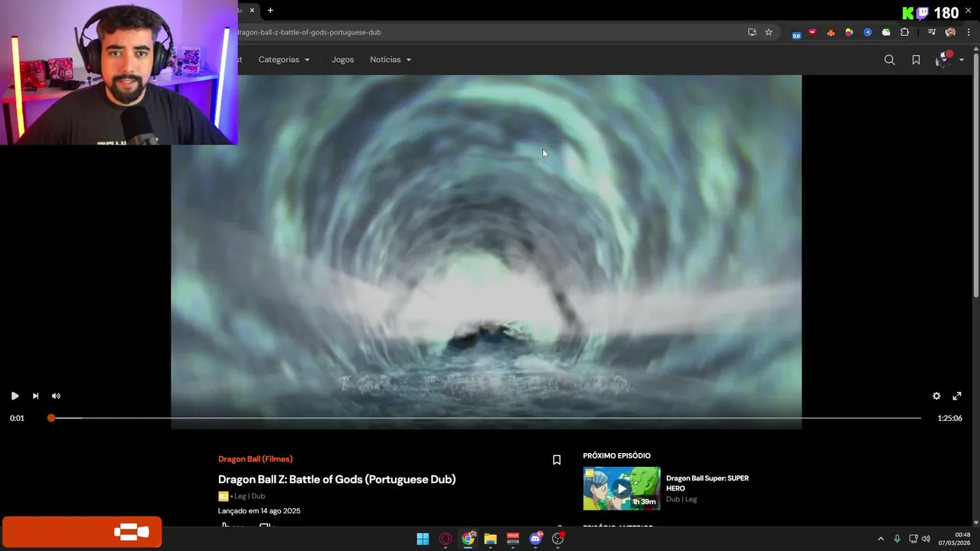Open the Chrome profile avatar

[x=950, y=32]
